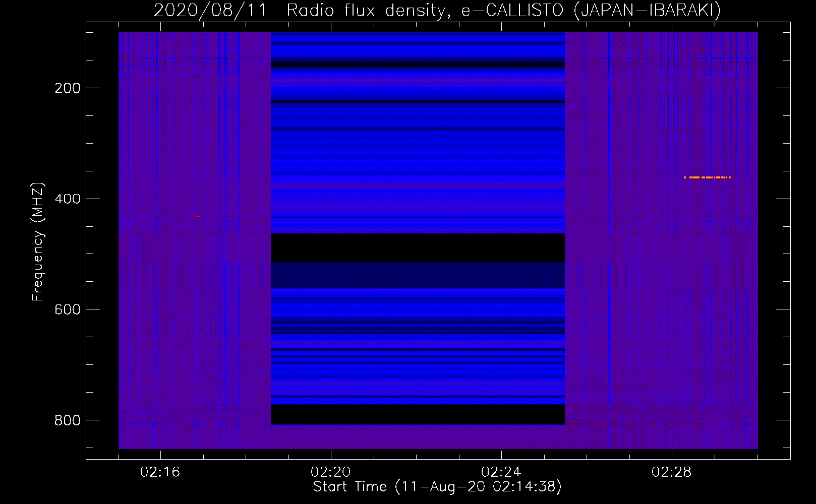This screenshot has width=816, height=504.
Task: Click the black band near 800 MHz
Action: pos(418,414)
